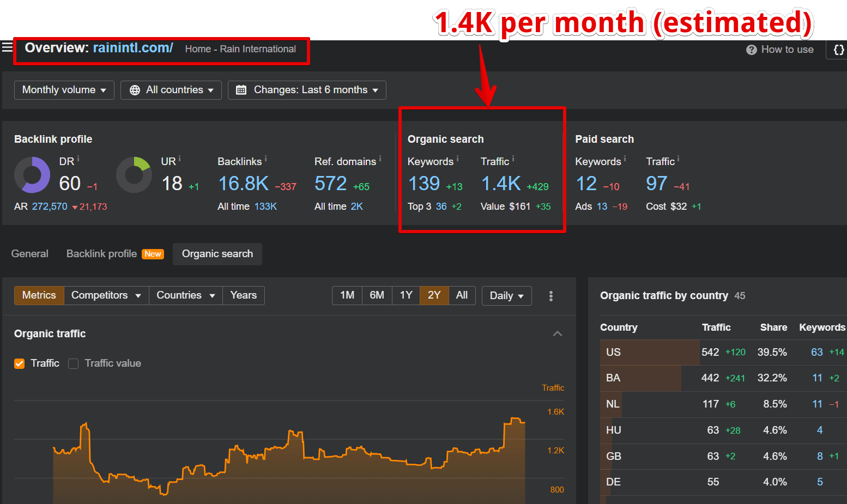Image resolution: width=847 pixels, height=504 pixels.
Task: Open the 572 referring domains value
Action: [331, 184]
